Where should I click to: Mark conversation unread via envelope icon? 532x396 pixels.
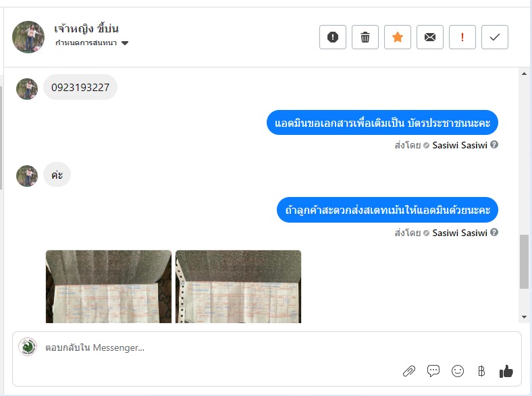pos(430,37)
